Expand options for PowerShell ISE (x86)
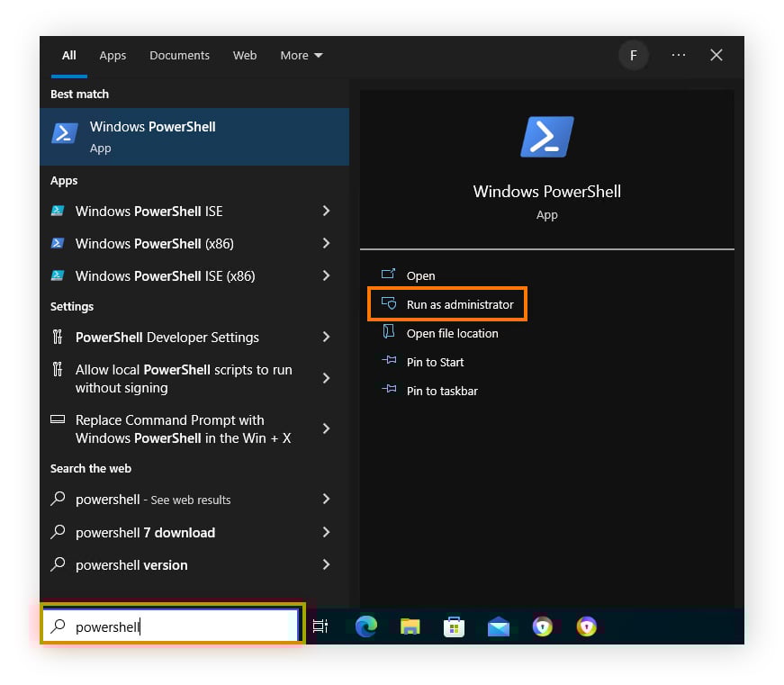Screen dimensions: 784x685 326,276
